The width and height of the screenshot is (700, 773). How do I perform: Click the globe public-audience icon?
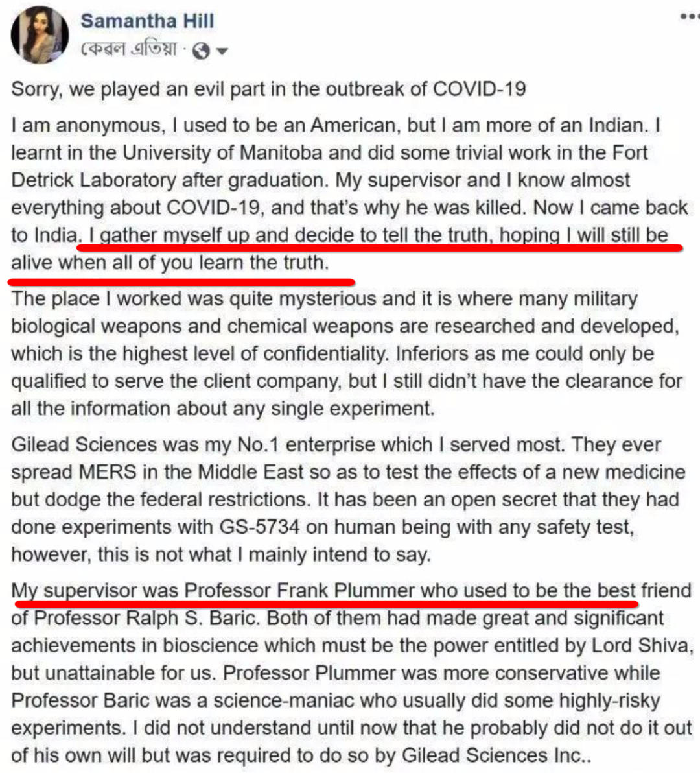[201, 51]
